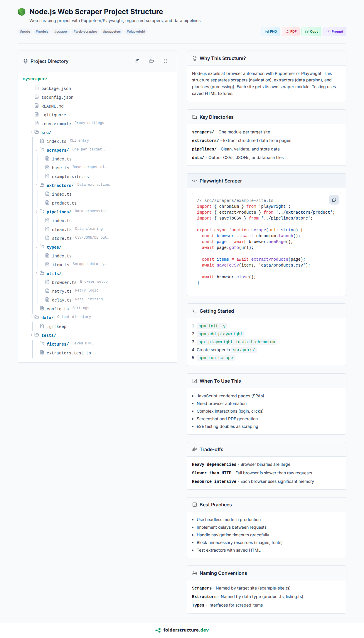Select example-site.ts in the directory tree
Screen dimensions: 364x638
70,177
